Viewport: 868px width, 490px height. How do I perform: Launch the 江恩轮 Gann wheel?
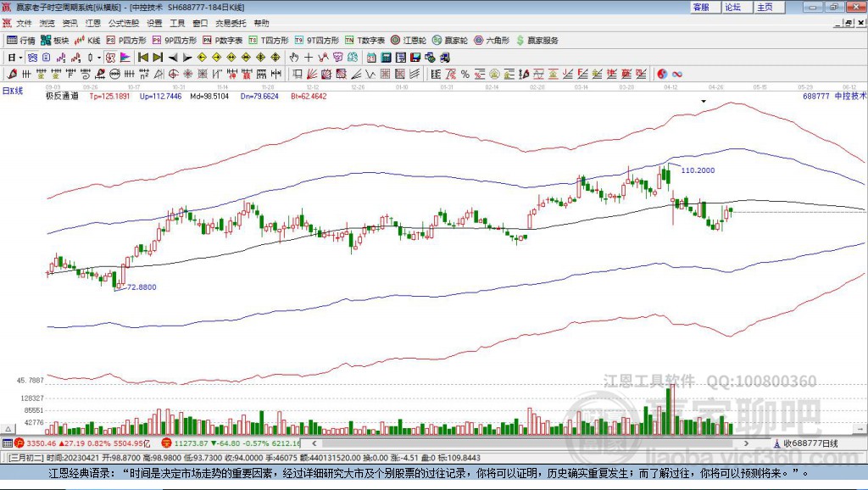[x=409, y=41]
